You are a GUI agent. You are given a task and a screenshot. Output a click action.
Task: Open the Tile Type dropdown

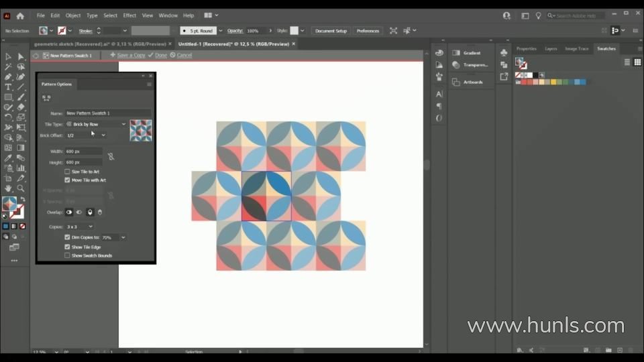coord(96,124)
